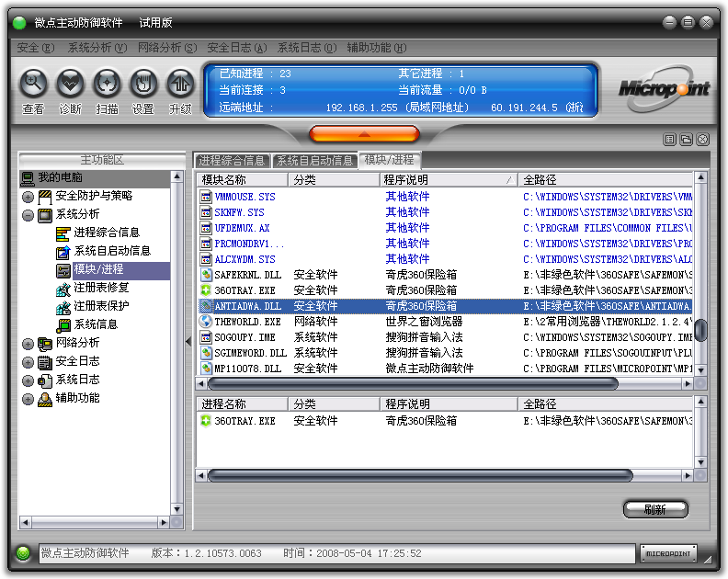Image resolution: width=728 pixels, height=579 pixels.
Task: Open the 查看 (View) toolbar icon
Action: point(33,84)
